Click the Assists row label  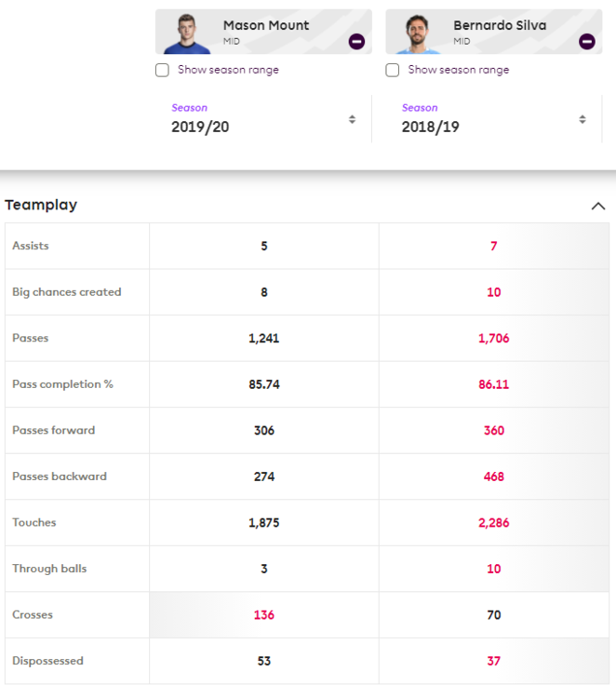pos(31,246)
